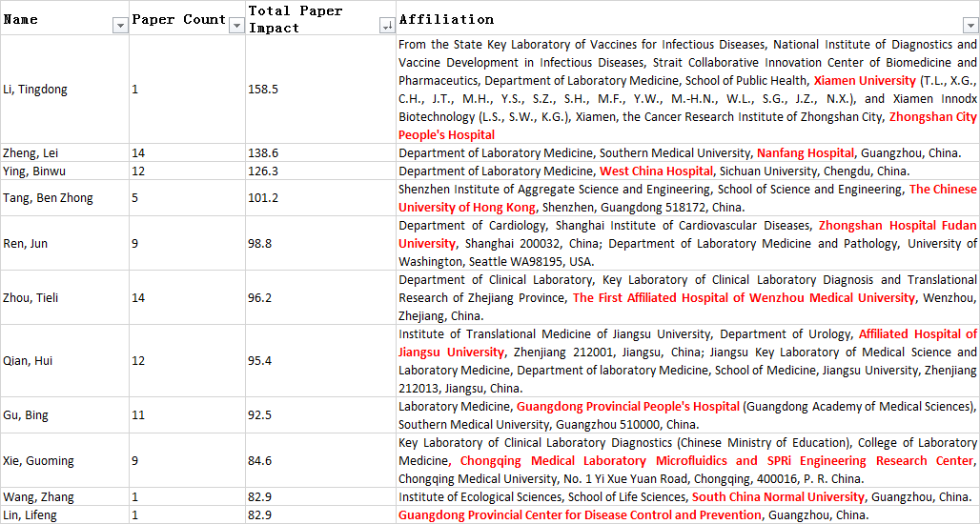Select the Nanfang Hospital affiliation cell
The image size is (980, 524).
687,153
